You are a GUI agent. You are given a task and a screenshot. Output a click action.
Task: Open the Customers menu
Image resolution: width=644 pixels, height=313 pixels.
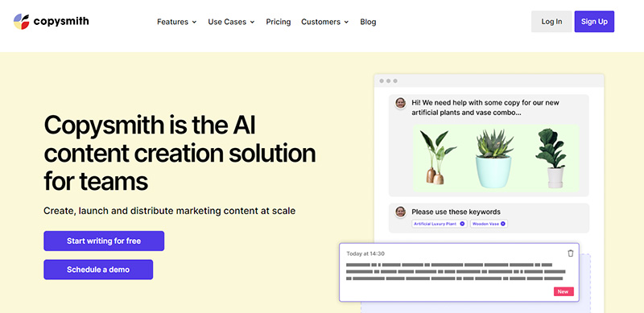tap(325, 22)
